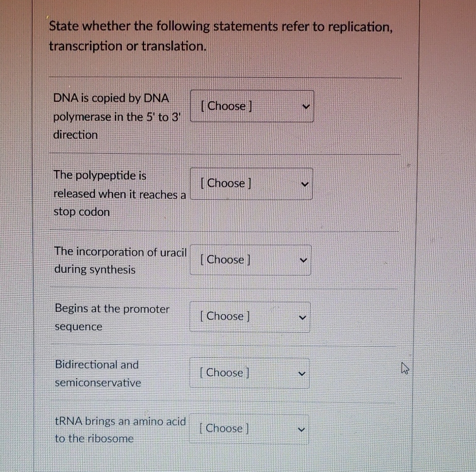This screenshot has width=476, height=472.
Task: Click the chevron on the semiconservative dropdown
Action: click(x=301, y=372)
